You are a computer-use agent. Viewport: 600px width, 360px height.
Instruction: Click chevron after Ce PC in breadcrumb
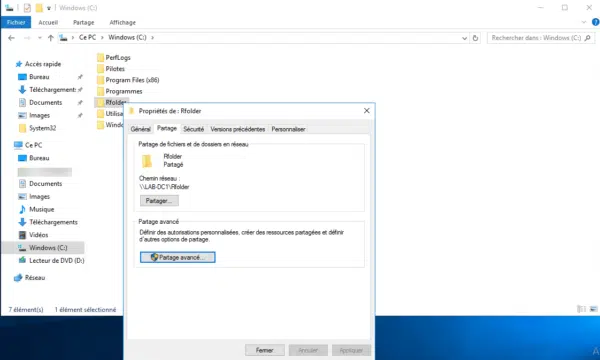click(x=102, y=37)
